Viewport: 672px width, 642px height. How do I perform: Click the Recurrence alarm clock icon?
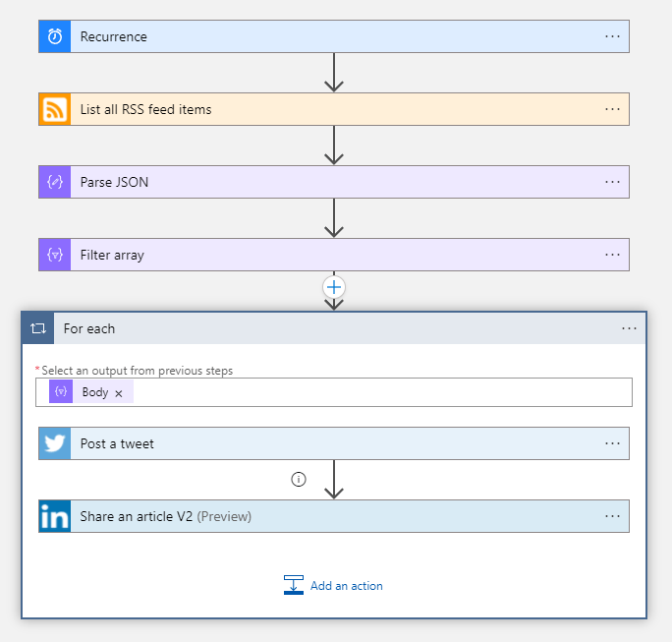[x=55, y=36]
